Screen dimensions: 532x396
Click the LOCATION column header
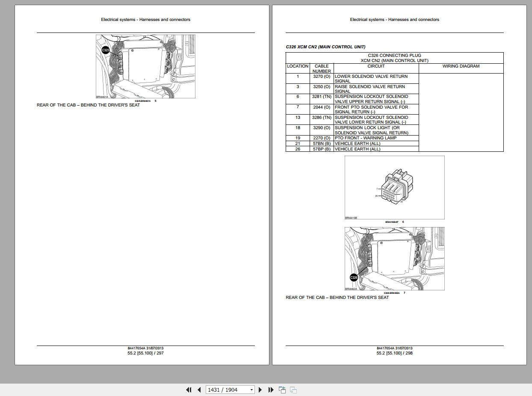(298, 66)
